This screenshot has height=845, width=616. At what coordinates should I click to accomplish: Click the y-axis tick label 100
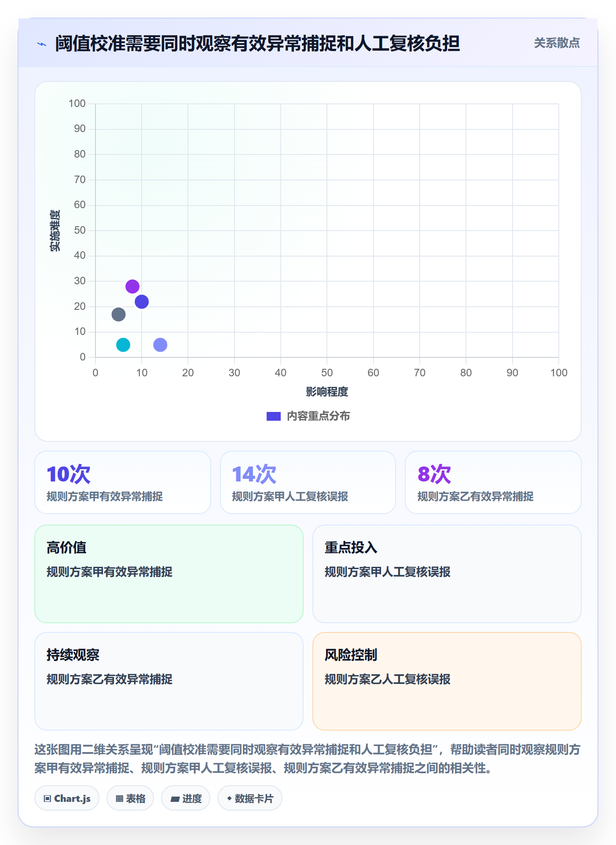[77, 104]
